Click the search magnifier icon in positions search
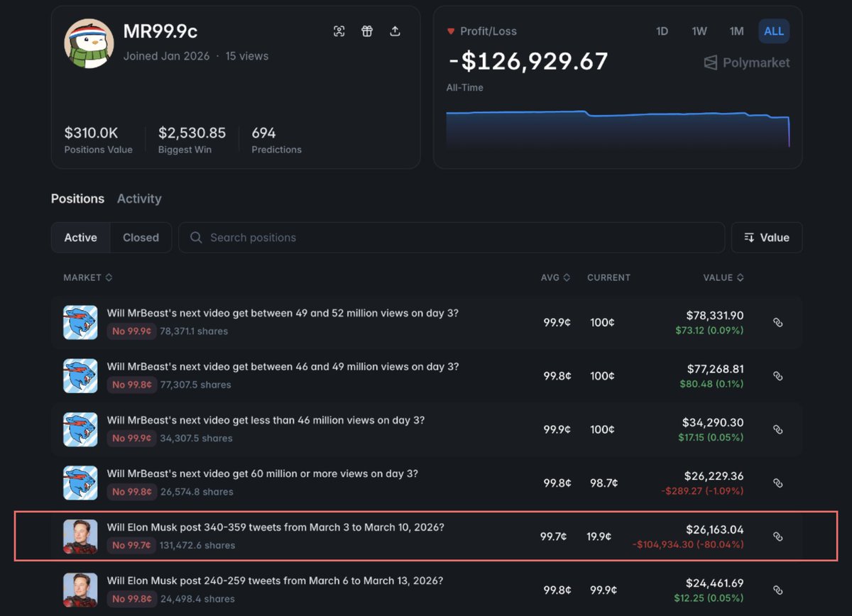The height and width of the screenshot is (616, 852). [x=196, y=238]
